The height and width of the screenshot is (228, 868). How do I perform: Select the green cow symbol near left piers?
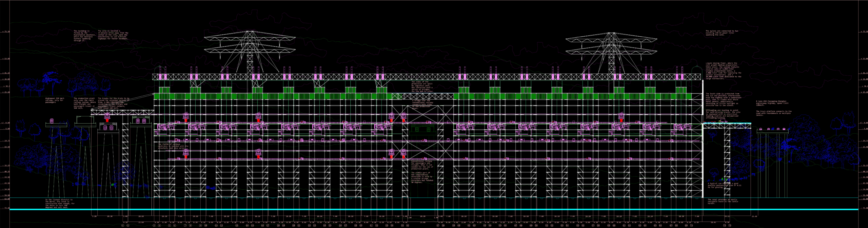click(x=112, y=185)
